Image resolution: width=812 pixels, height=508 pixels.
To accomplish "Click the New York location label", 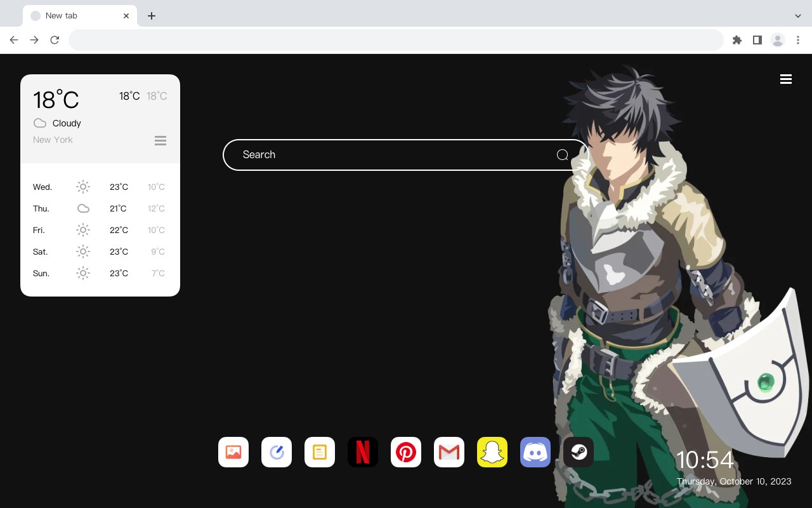I will coord(53,140).
